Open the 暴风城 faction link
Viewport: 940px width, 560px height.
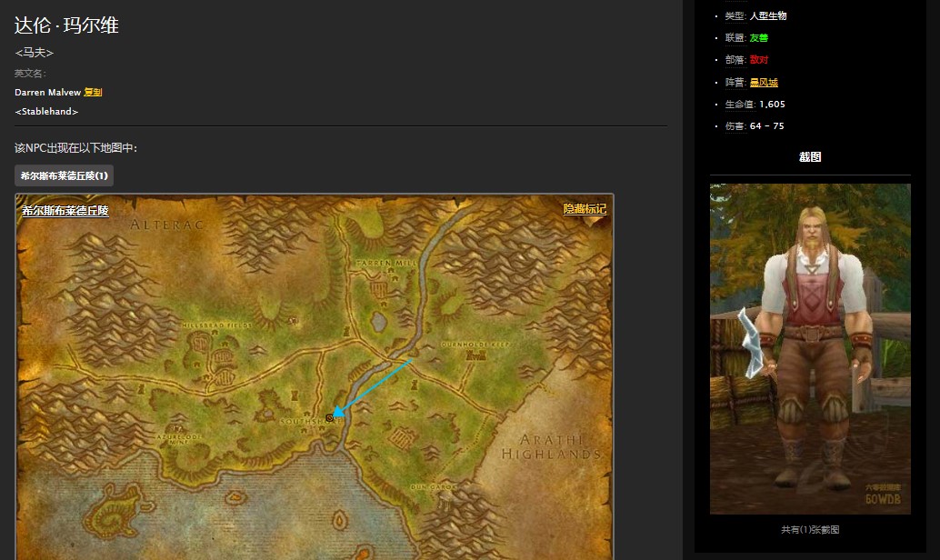764,83
